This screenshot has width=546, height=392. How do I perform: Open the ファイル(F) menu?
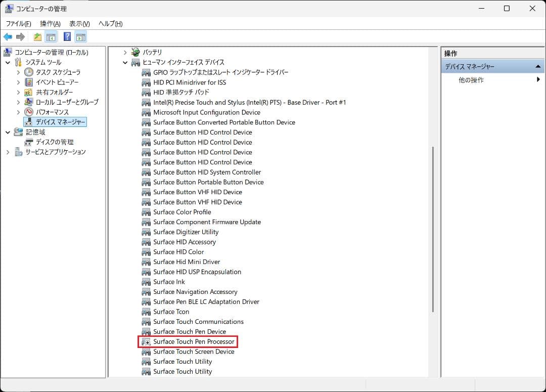(19, 24)
